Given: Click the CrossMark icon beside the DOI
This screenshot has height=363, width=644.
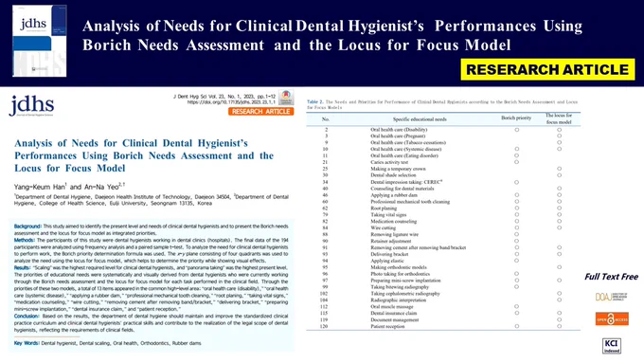Looking at the screenshot, I should point(286,98).
